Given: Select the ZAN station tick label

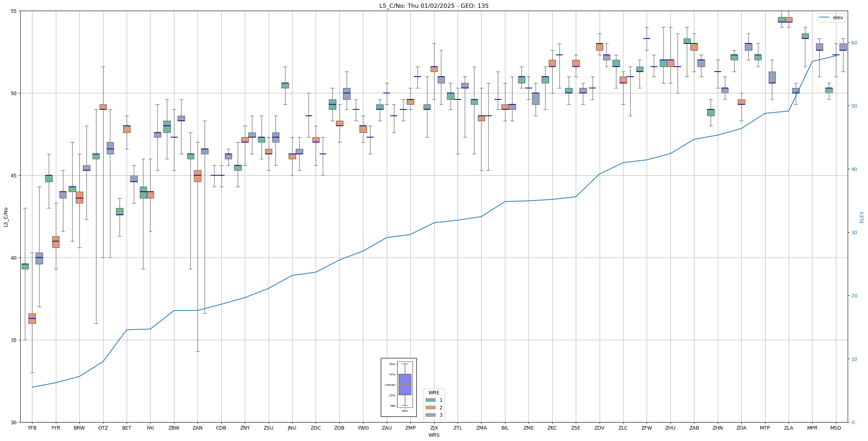Looking at the screenshot, I should pyautogui.click(x=198, y=428).
